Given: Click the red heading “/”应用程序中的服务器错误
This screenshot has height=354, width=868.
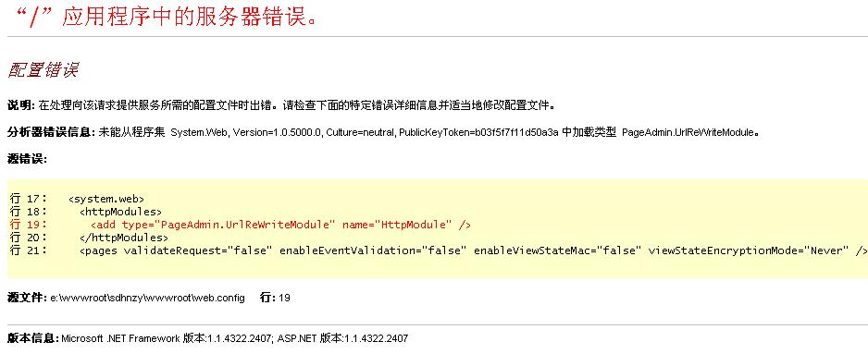Looking at the screenshot, I should click(x=167, y=17).
